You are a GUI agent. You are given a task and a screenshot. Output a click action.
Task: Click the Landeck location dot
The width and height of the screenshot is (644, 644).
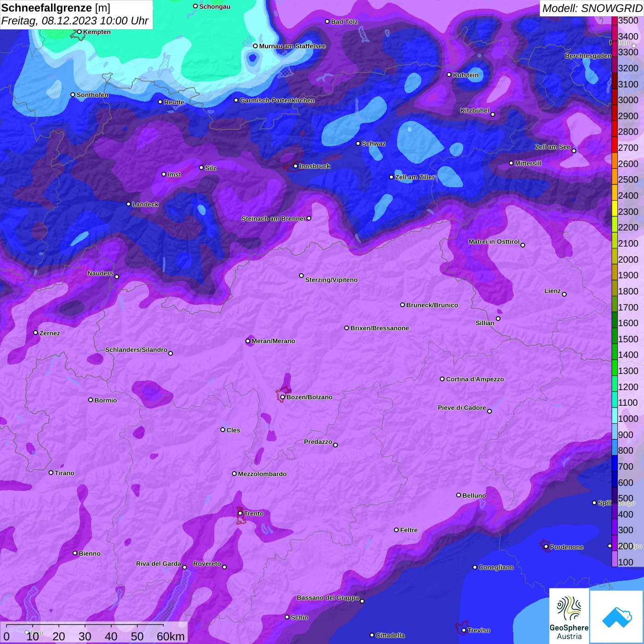128,204
